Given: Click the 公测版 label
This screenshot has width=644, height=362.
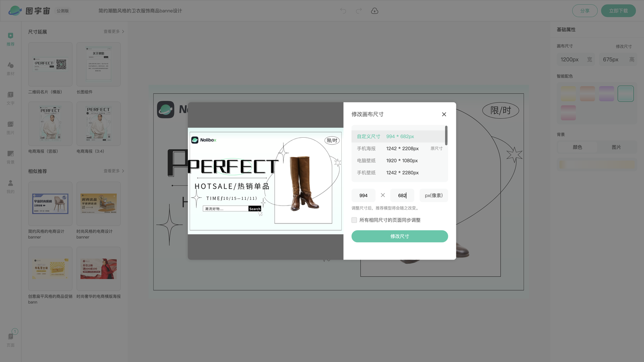Looking at the screenshot, I should pyautogui.click(x=63, y=11).
